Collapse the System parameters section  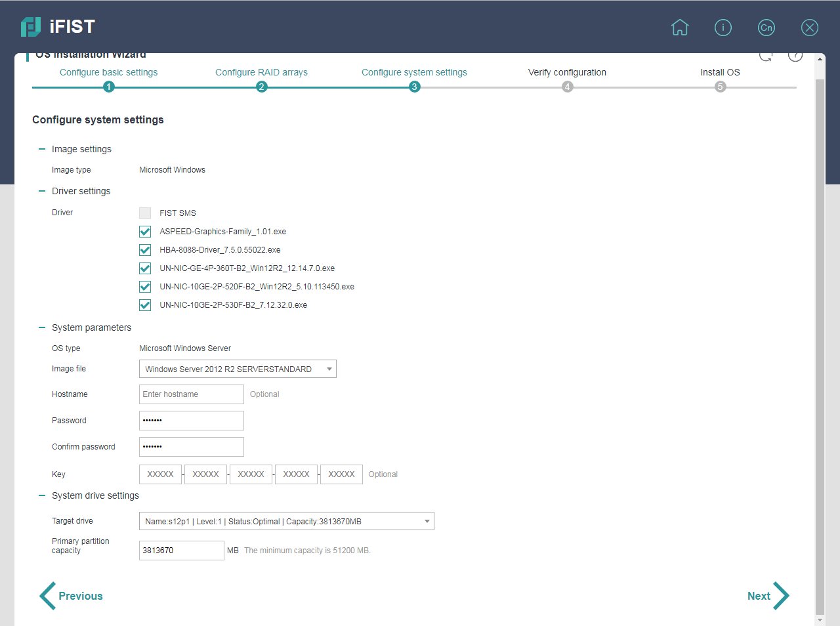(42, 327)
